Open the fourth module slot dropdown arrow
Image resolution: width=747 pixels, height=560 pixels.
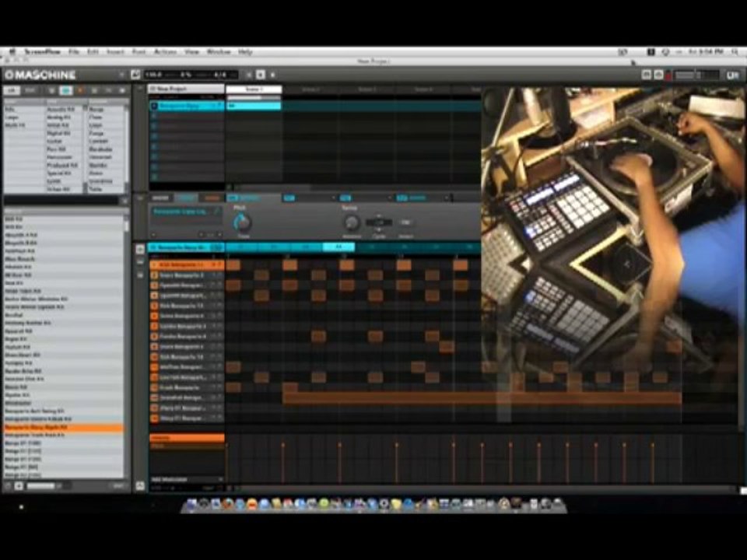447,198
